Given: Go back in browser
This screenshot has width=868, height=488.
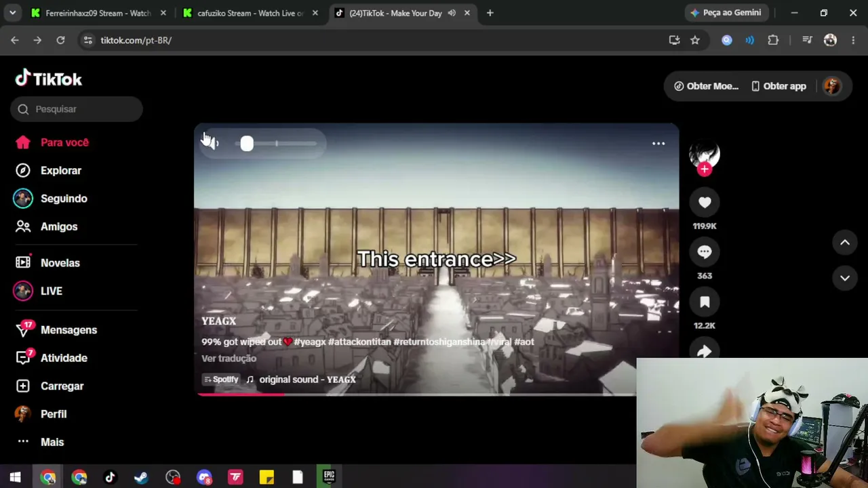Looking at the screenshot, I should [15, 41].
